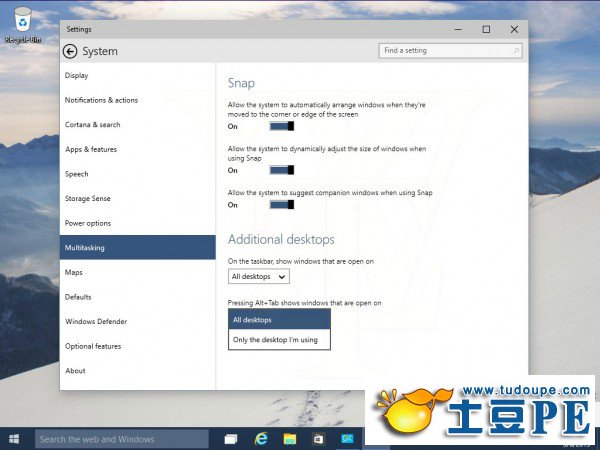Open File Explorer from taskbar

click(x=290, y=439)
